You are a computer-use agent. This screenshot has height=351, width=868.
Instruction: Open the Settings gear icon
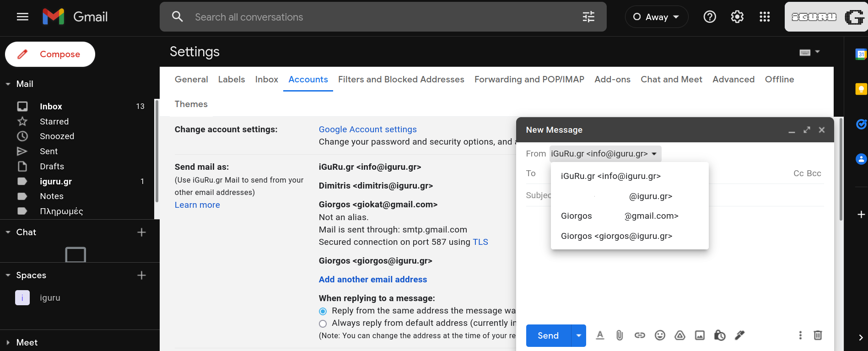tap(737, 17)
